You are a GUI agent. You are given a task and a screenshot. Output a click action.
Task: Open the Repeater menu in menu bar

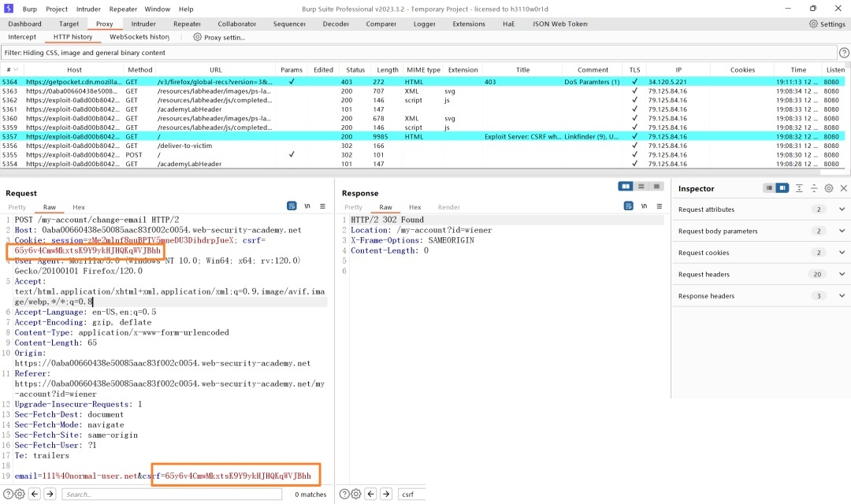[x=123, y=9]
